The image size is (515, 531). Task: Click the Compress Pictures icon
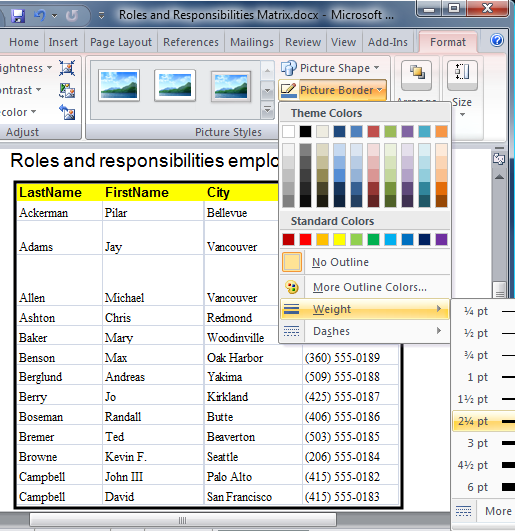tap(67, 68)
